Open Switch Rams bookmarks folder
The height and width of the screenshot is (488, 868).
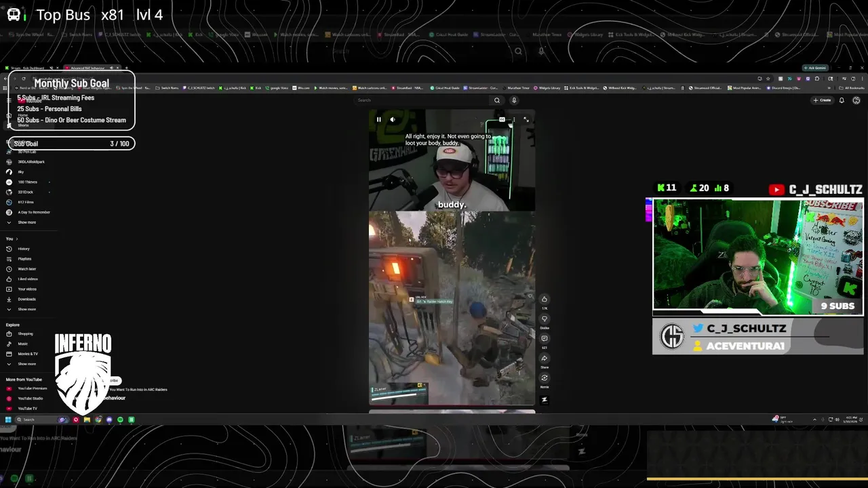coord(167,87)
